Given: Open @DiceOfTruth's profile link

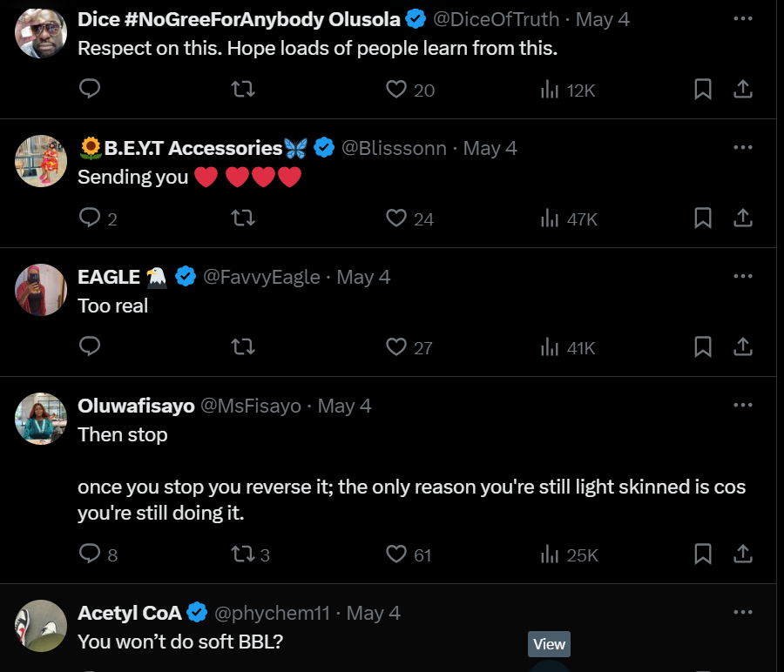Looking at the screenshot, I should point(498,18).
